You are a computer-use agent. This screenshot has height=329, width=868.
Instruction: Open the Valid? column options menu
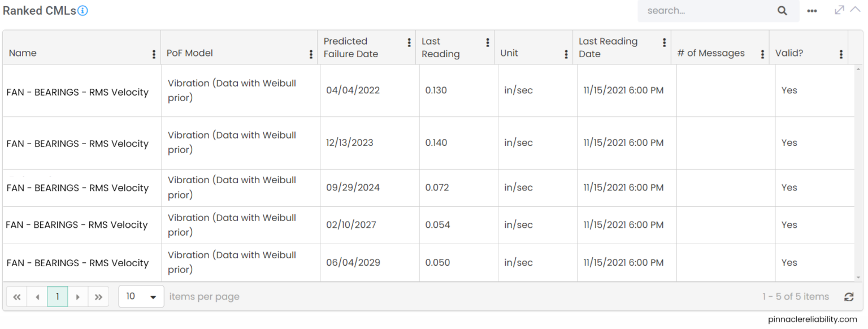(841, 54)
